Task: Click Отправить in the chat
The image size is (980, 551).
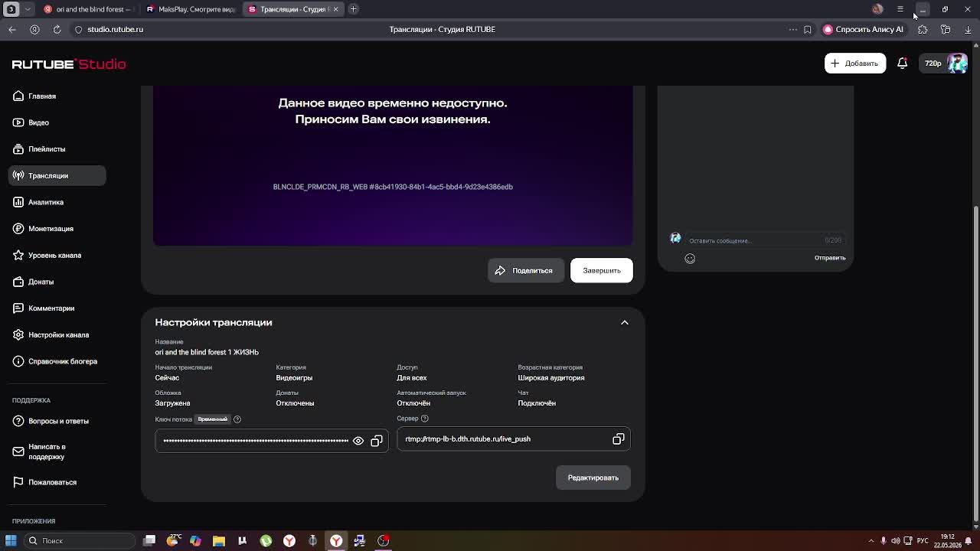Action: coord(830,258)
